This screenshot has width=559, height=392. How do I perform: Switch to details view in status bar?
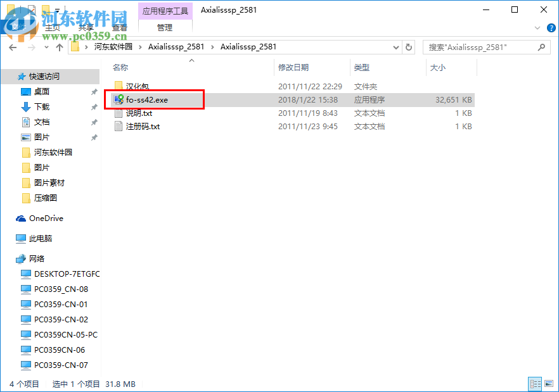click(535, 384)
